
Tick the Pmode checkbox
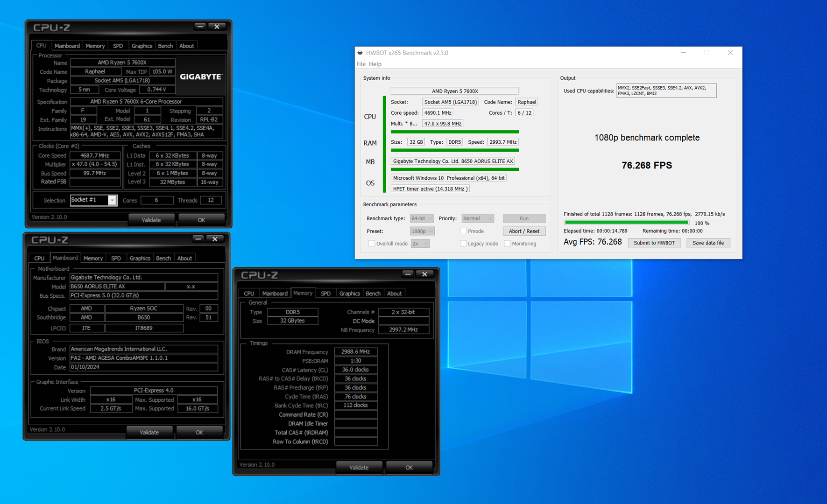pos(463,231)
